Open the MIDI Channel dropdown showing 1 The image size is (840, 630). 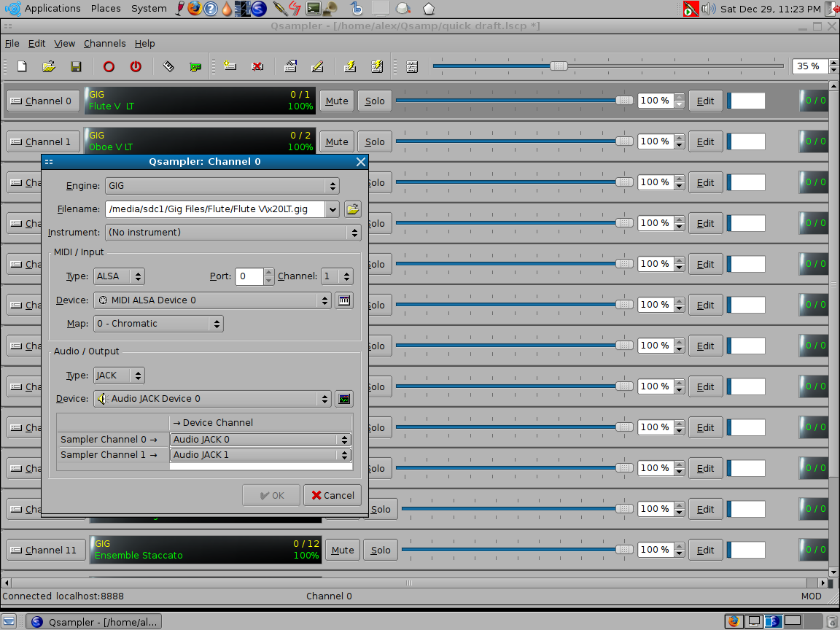click(337, 276)
